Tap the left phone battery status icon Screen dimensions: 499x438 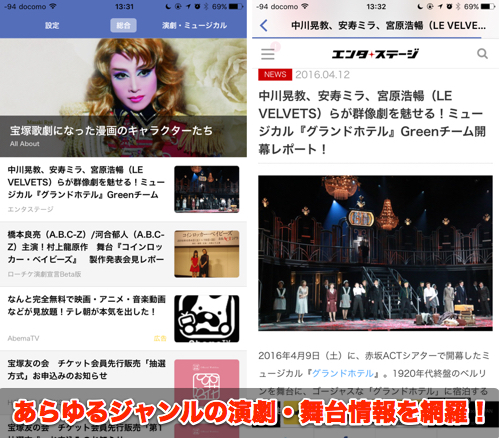coord(236,6)
